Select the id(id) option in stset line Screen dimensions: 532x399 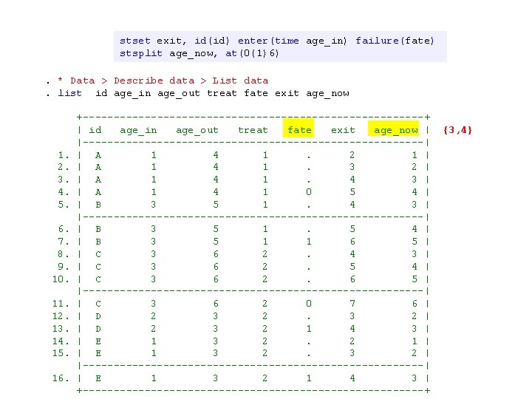pos(212,41)
